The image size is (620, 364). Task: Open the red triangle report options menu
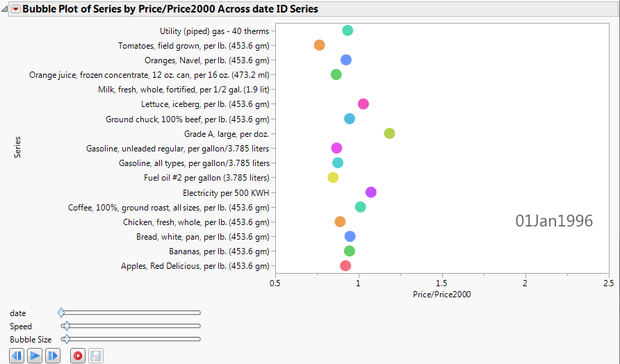coord(16,10)
